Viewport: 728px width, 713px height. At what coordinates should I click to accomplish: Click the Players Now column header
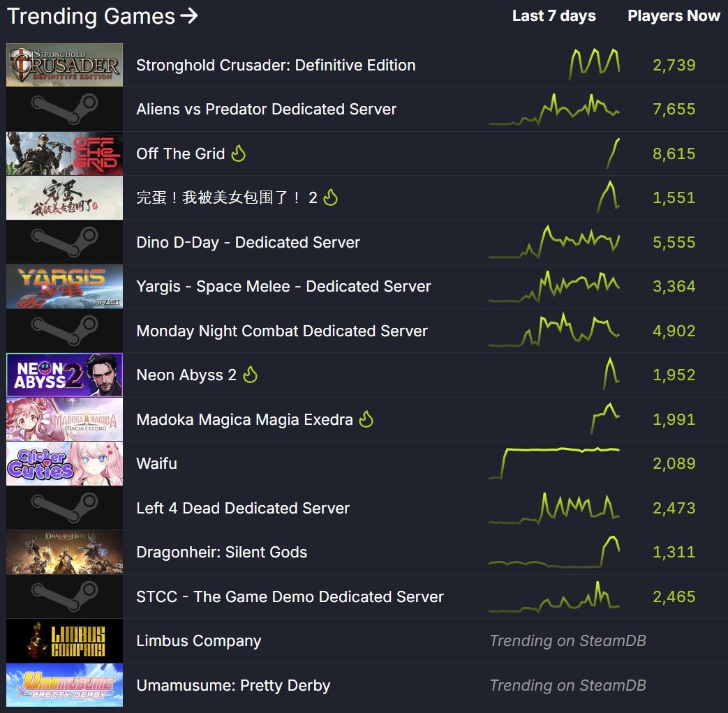[674, 16]
